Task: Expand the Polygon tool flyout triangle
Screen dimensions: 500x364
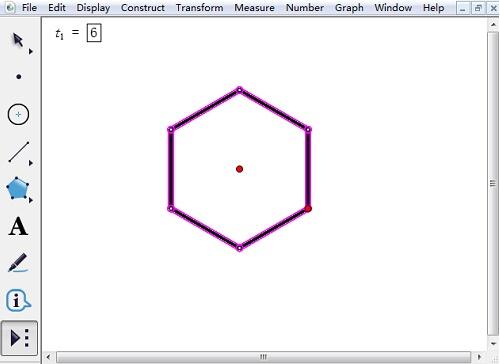Action: pos(31,200)
